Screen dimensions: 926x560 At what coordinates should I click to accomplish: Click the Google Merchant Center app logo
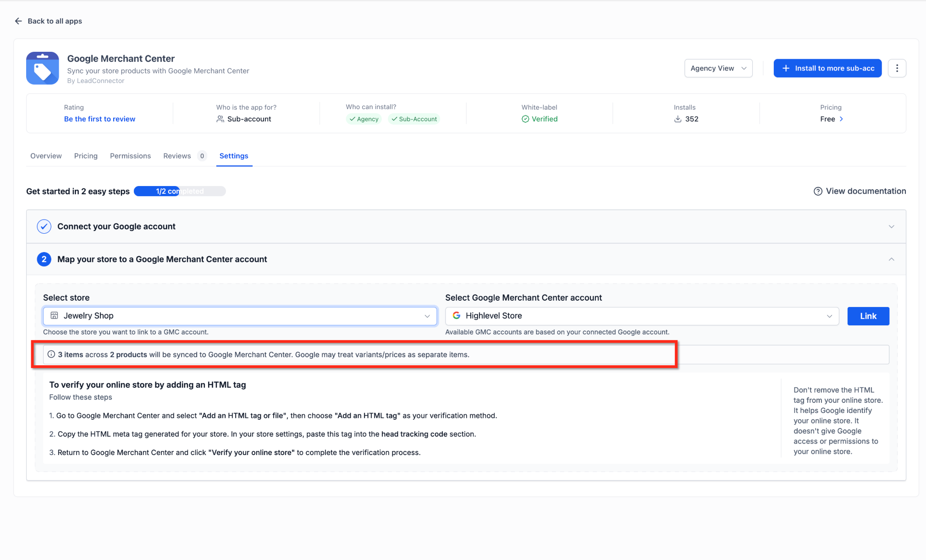(43, 68)
